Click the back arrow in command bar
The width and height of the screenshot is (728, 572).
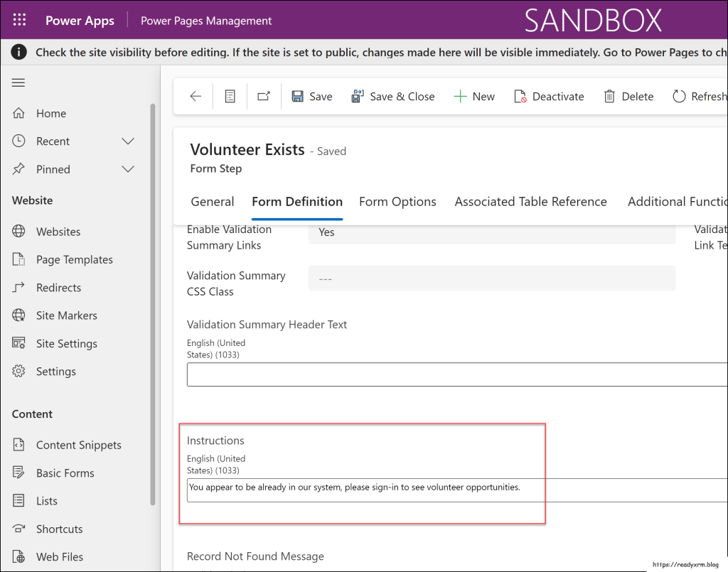click(x=196, y=97)
